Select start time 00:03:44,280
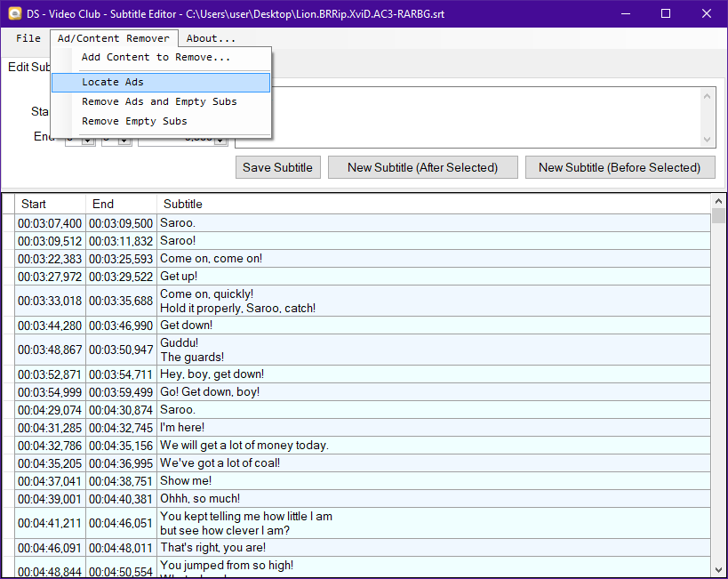The width and height of the screenshot is (728, 579). (x=50, y=326)
